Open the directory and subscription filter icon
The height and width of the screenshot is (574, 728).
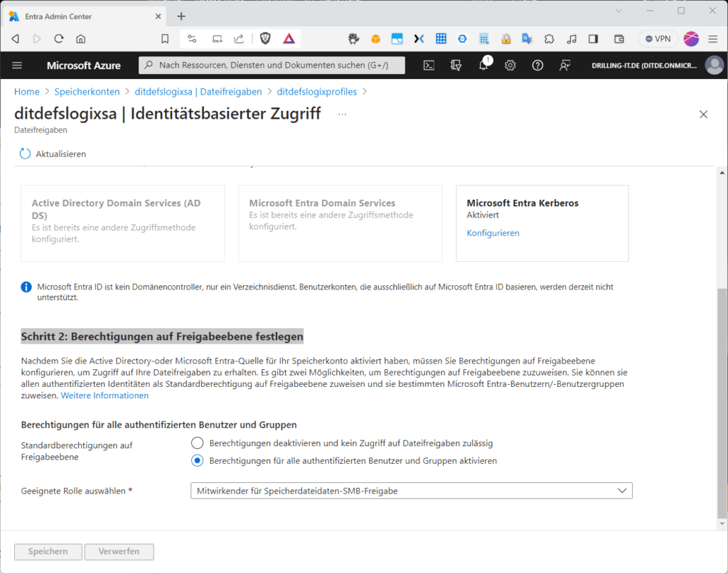point(456,65)
